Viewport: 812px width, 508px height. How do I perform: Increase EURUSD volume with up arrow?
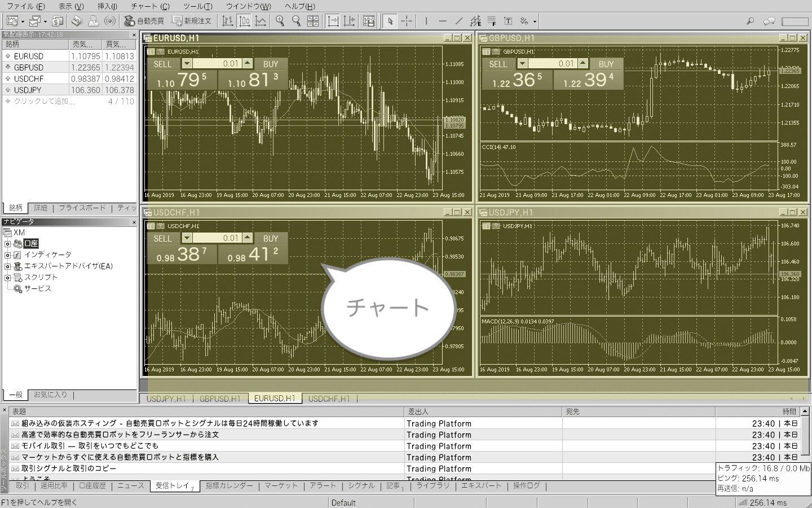(248, 64)
